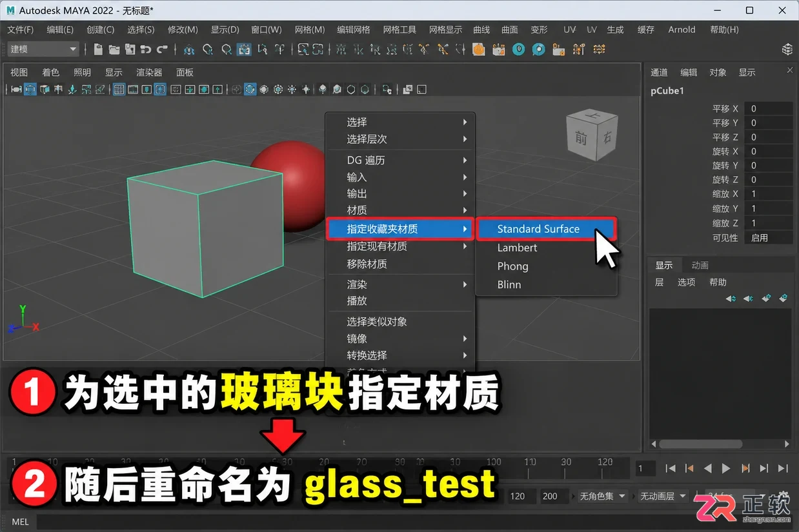The width and height of the screenshot is (799, 532).
Task: Expand the DG 遍历 submenu
Action: [x=401, y=161]
